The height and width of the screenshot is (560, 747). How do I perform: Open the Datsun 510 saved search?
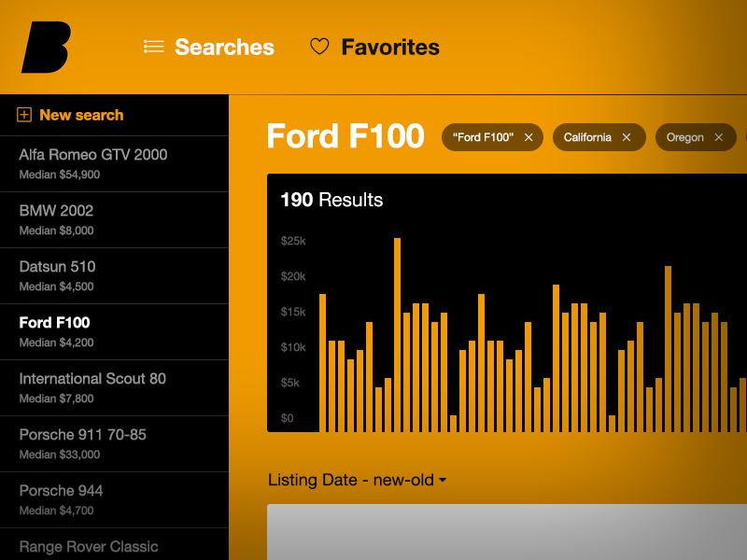pyautogui.click(x=114, y=276)
